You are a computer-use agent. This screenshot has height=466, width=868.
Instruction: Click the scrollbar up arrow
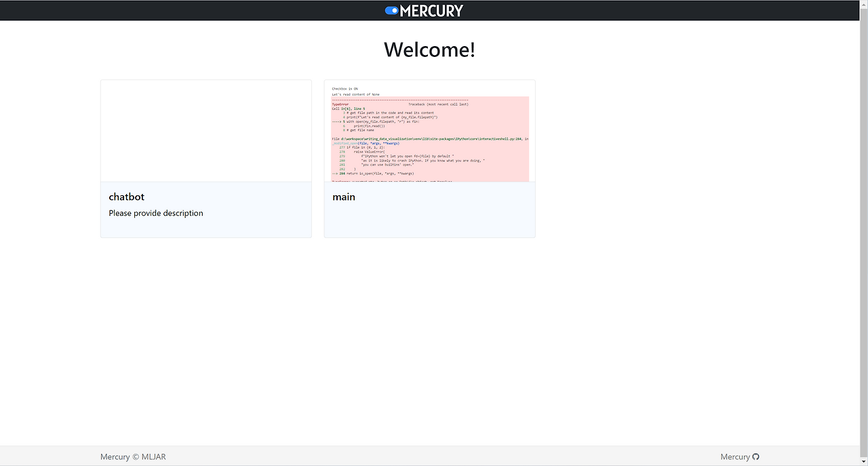click(863, 4)
